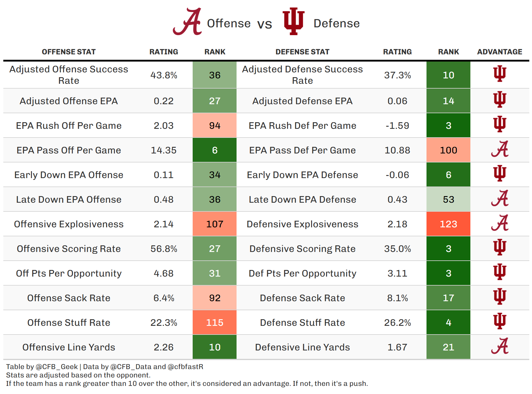Image resolution: width=532 pixels, height=394 pixels.
Task: Click the Indiana advantage logo in Scoring Rate row
Action: click(x=500, y=247)
